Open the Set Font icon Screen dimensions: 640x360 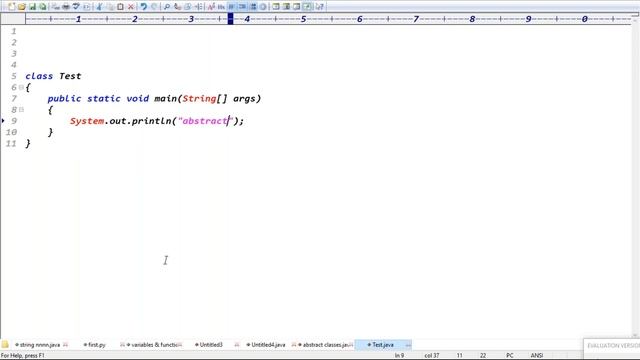[211, 7]
